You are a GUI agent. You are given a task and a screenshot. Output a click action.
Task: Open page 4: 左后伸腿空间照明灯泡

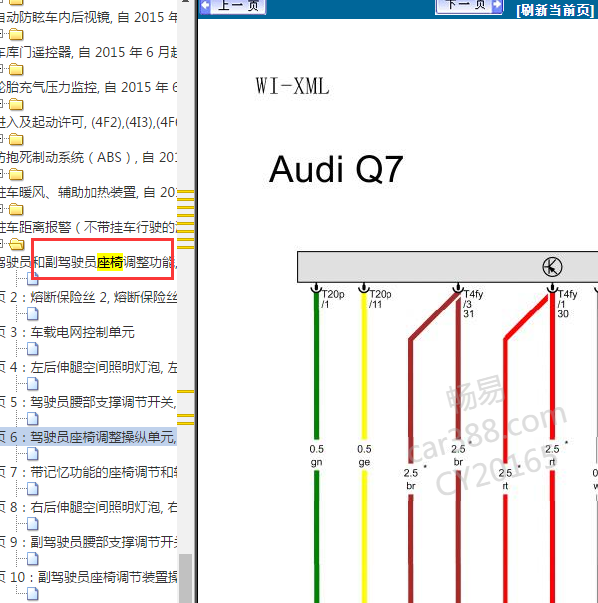88,367
